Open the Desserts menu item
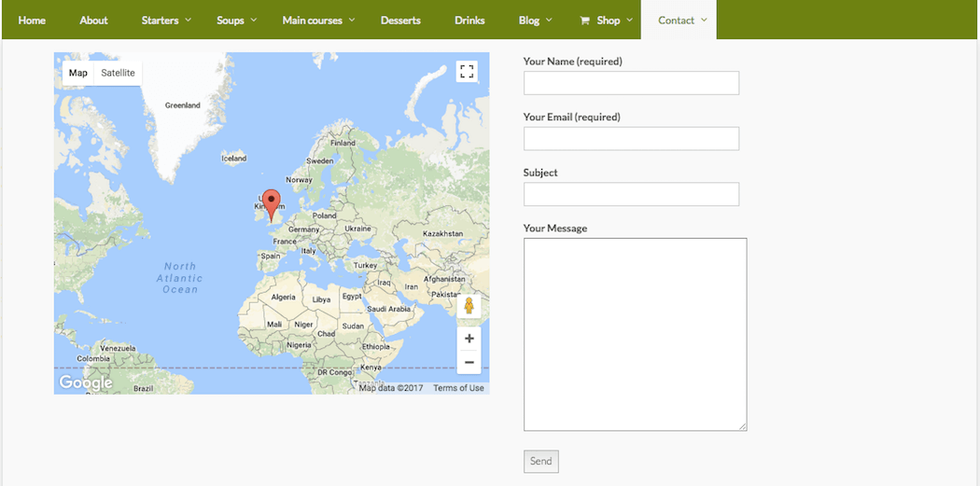Image resolution: width=980 pixels, height=486 pixels. coord(400,20)
